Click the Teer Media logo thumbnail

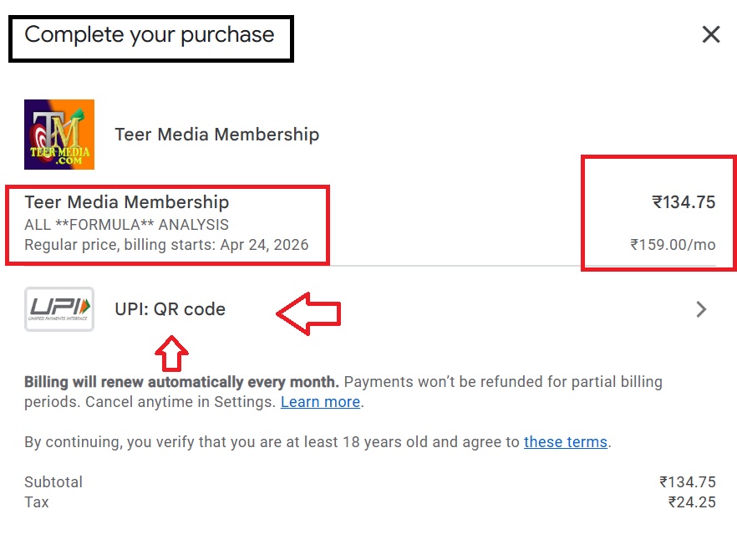(x=59, y=135)
